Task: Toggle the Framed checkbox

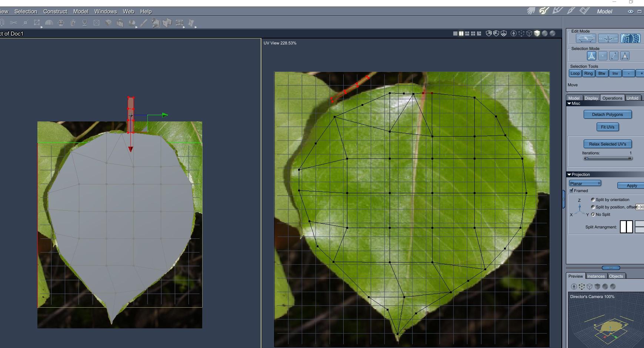Action: pyautogui.click(x=571, y=191)
